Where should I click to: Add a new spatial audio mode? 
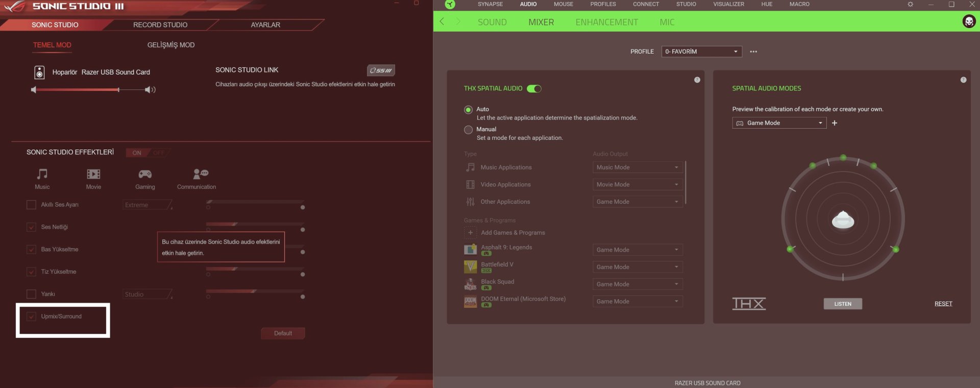[835, 123]
